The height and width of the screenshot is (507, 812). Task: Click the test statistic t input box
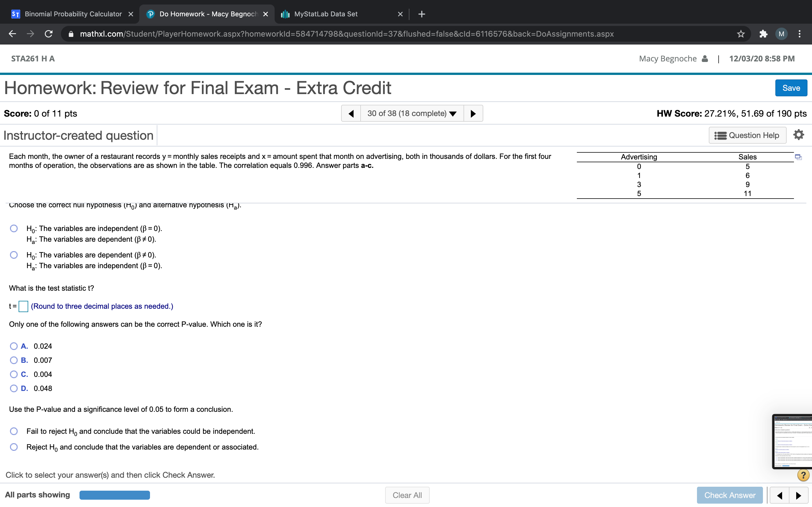pyautogui.click(x=23, y=306)
